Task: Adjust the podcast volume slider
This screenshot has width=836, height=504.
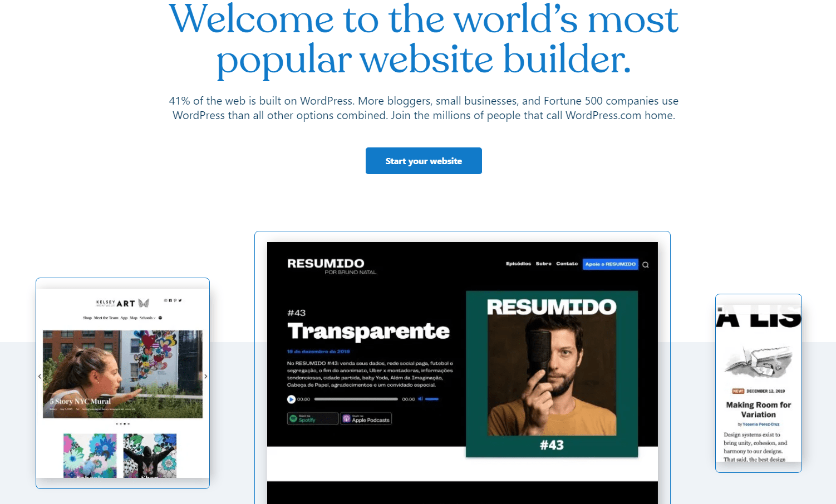Action: (432, 399)
